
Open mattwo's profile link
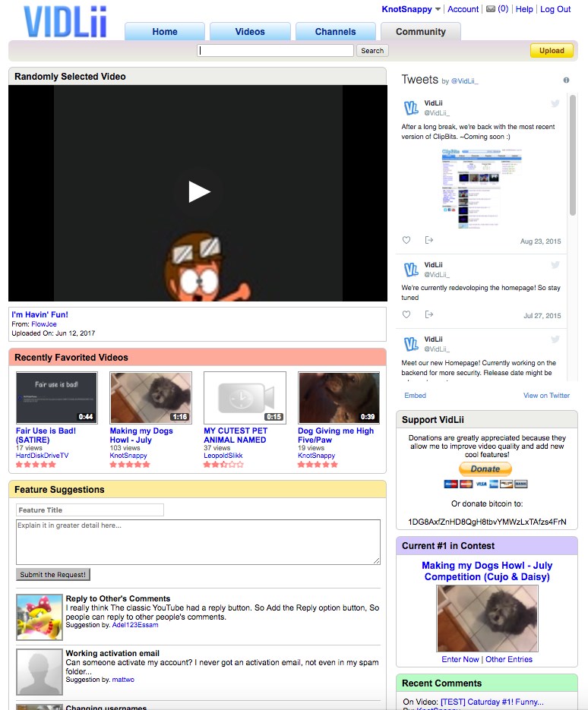(123, 680)
